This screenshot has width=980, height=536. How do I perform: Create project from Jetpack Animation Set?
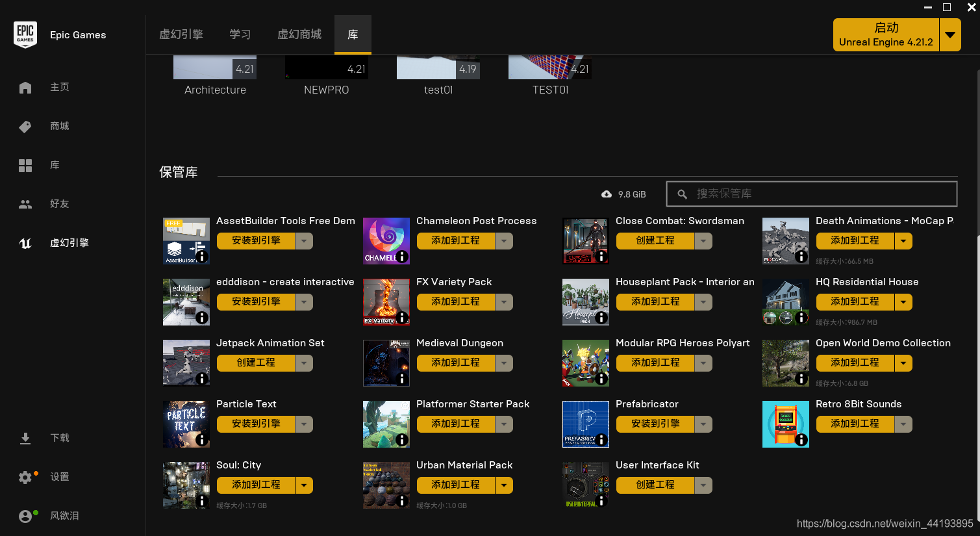pos(256,363)
